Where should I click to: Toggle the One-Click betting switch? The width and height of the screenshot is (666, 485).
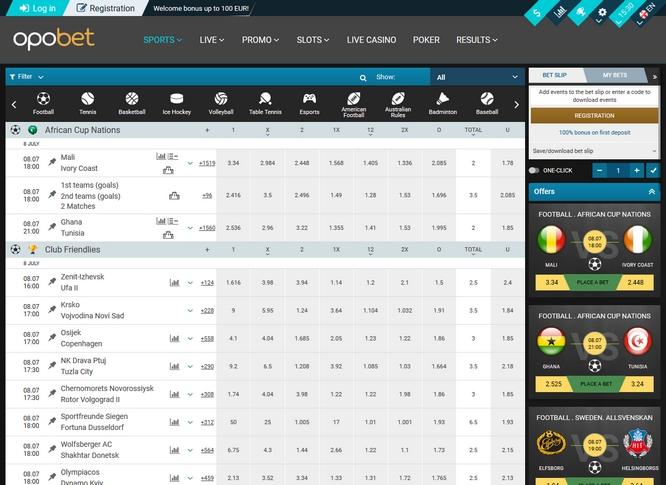534,170
